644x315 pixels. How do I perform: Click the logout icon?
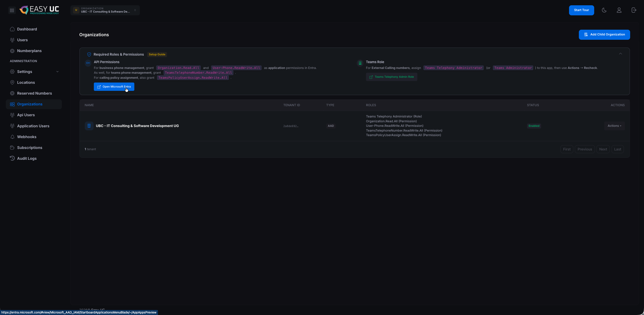coord(634,10)
